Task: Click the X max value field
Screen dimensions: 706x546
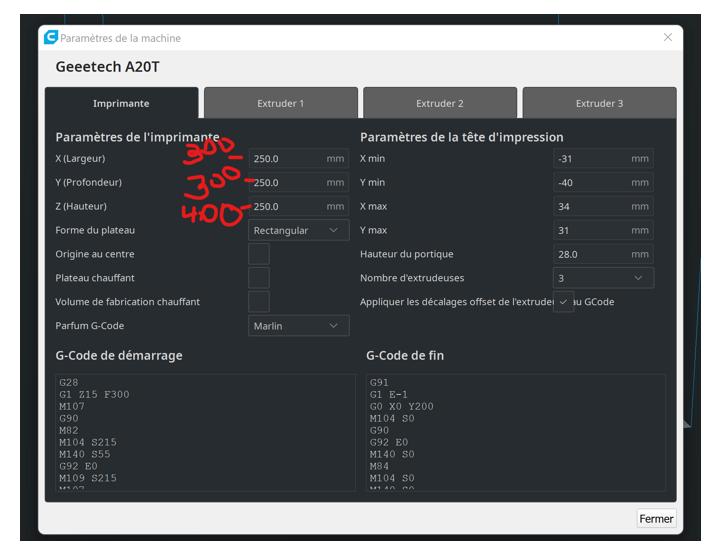Action: [603, 206]
